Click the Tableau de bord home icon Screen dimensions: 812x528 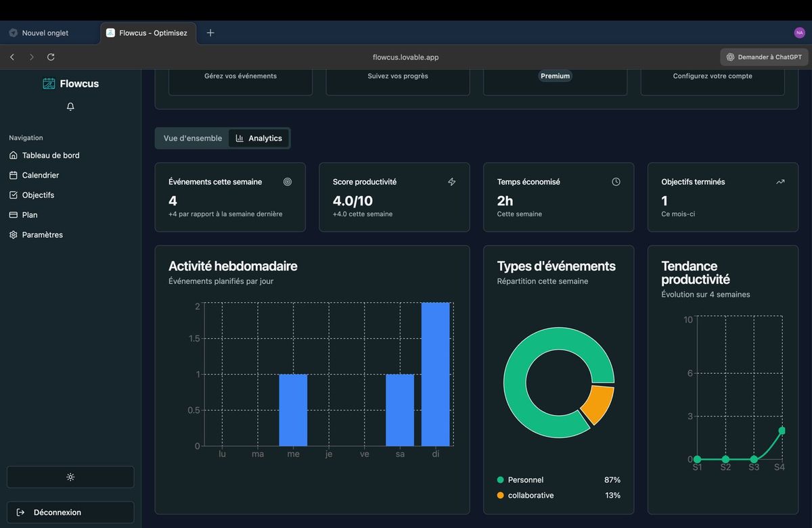[14, 155]
